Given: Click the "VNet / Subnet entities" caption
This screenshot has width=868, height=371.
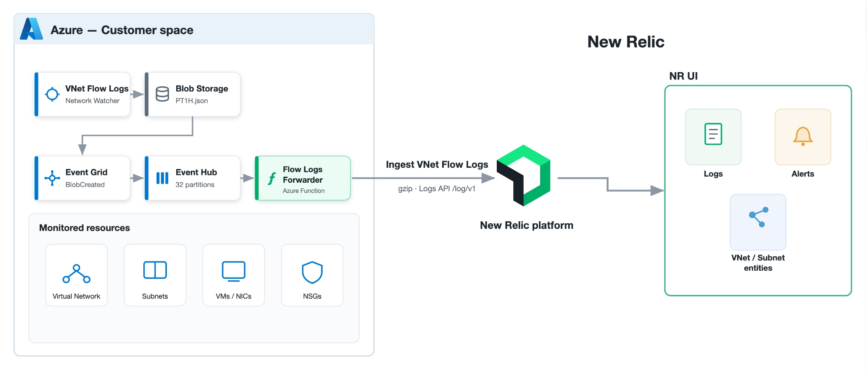Looking at the screenshot, I should pyautogui.click(x=758, y=263).
